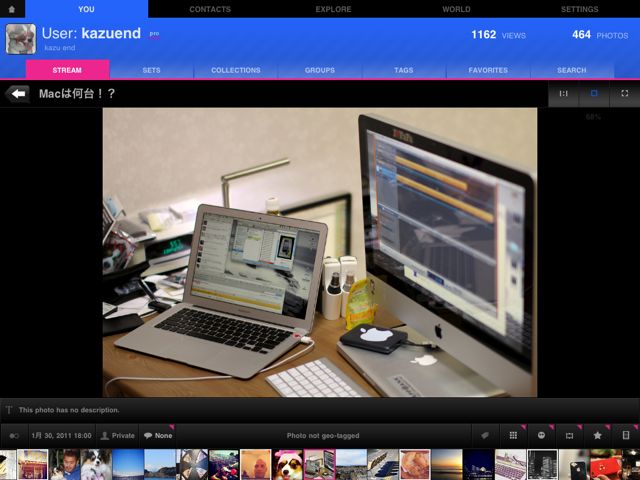640x480 pixels.
Task: Tap the 1162 VIEWS counter
Action: (498, 35)
